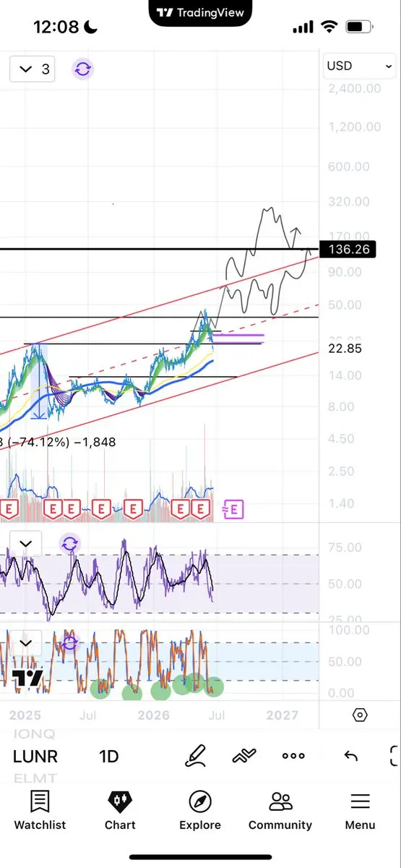Tap the undo arrow icon

351,756
